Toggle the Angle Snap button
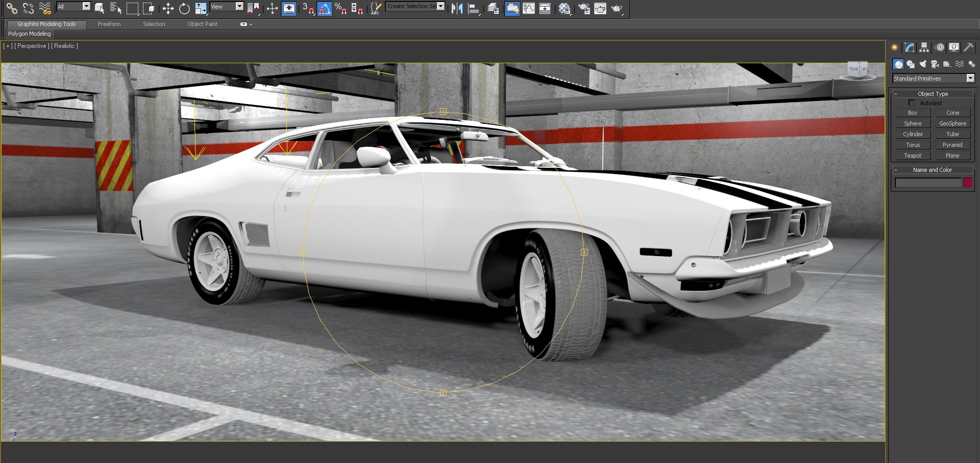Viewport: 980px width, 463px height. 325,8
